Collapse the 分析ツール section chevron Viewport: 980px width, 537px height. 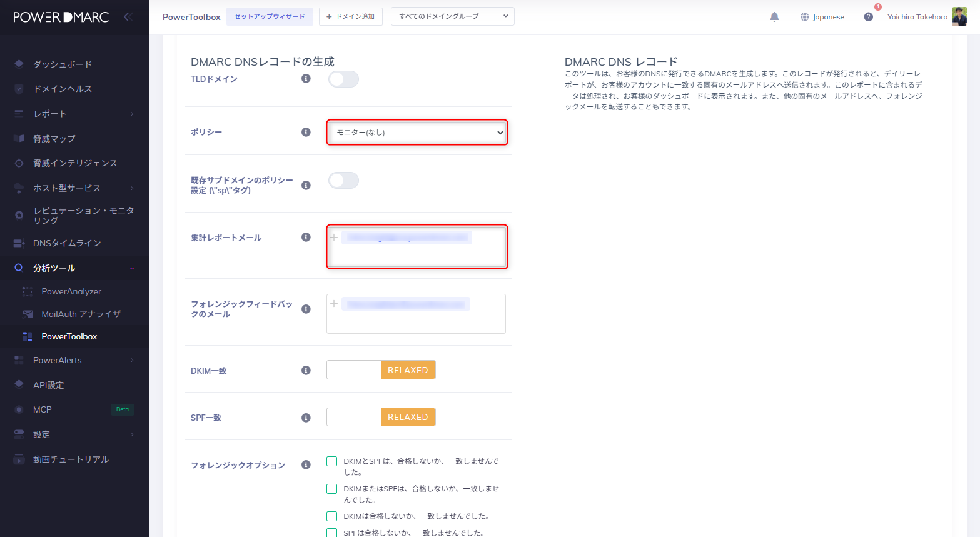coord(132,269)
